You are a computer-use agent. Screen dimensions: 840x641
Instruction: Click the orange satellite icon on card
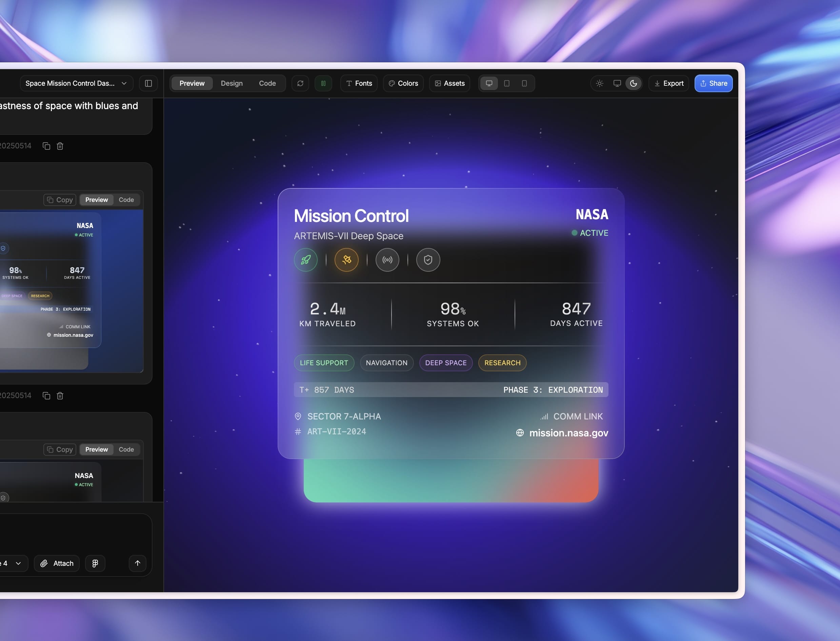point(346,260)
